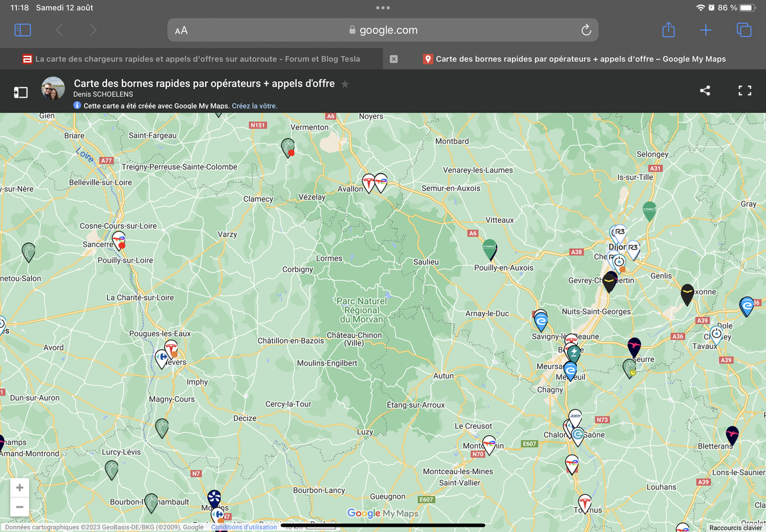Image resolution: width=766 pixels, height=532 pixels.
Task: Select the Google My Maps tab
Action: (x=574, y=59)
